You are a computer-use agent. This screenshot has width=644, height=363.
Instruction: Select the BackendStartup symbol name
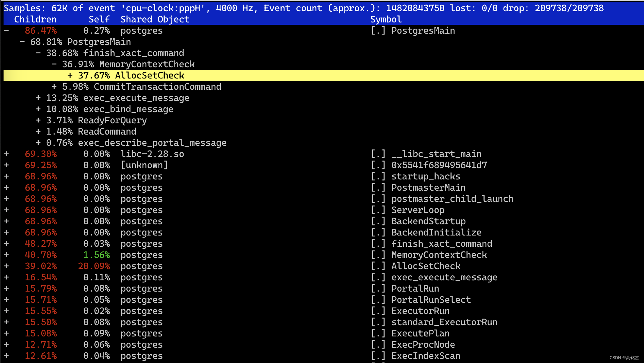[429, 221]
